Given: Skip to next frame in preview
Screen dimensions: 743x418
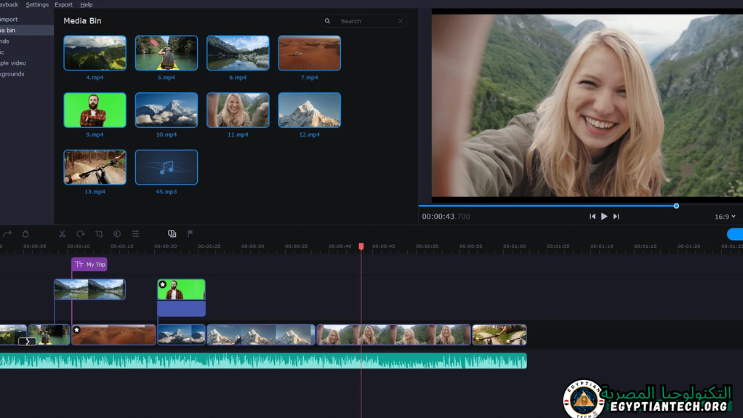Looking at the screenshot, I should [x=616, y=216].
